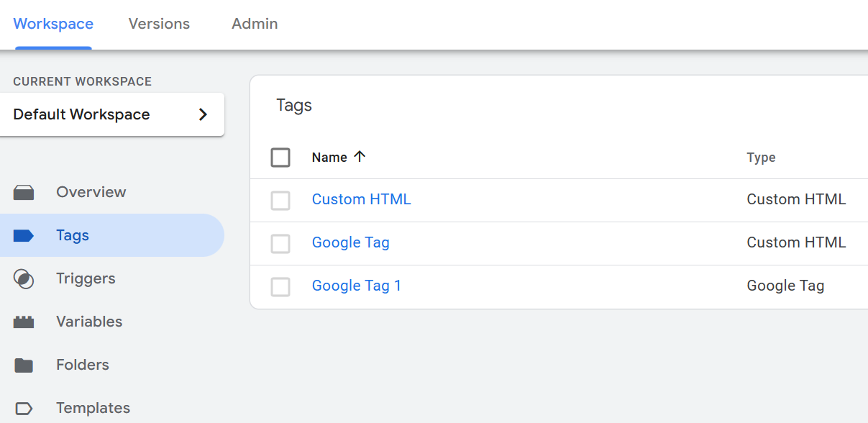This screenshot has width=868, height=423.
Task: Tick the Google Tag 1 checkbox
Action: [x=280, y=287]
